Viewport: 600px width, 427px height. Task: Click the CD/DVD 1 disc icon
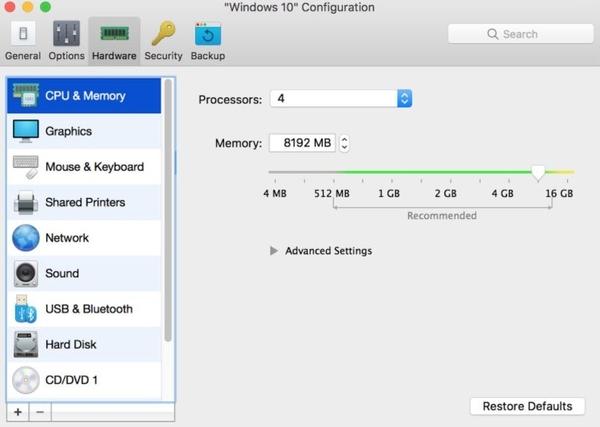tap(25, 380)
